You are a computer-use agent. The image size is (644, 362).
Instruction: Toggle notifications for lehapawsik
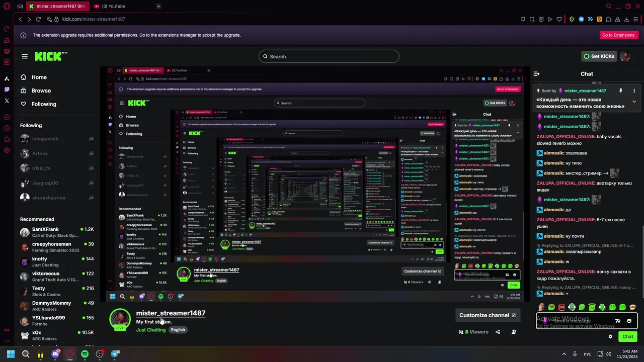[x=91, y=139]
